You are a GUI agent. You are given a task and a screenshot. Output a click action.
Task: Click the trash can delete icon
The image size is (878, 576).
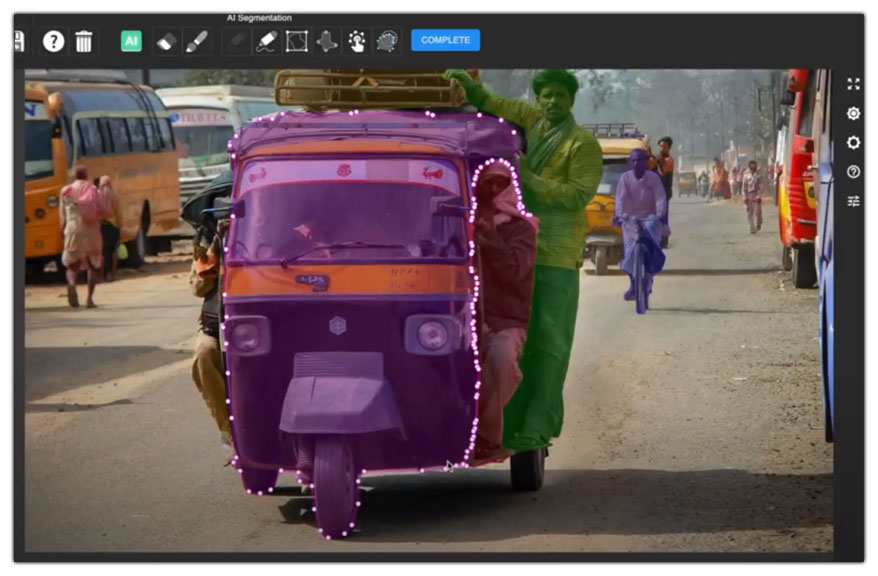pyautogui.click(x=84, y=41)
